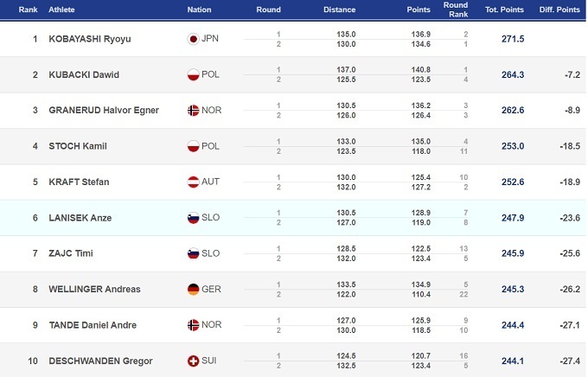Click the Japan flag icon next to JPN
The image size is (588, 377).
tap(194, 39)
